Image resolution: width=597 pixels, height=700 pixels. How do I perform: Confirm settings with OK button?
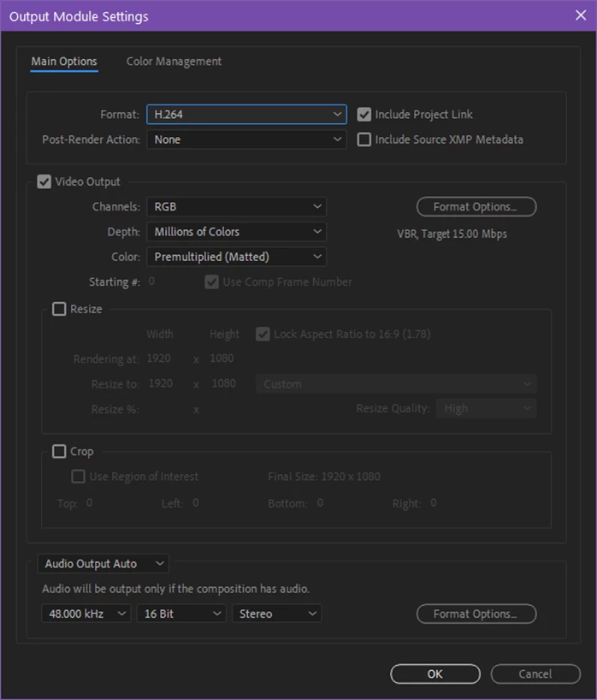click(x=435, y=673)
